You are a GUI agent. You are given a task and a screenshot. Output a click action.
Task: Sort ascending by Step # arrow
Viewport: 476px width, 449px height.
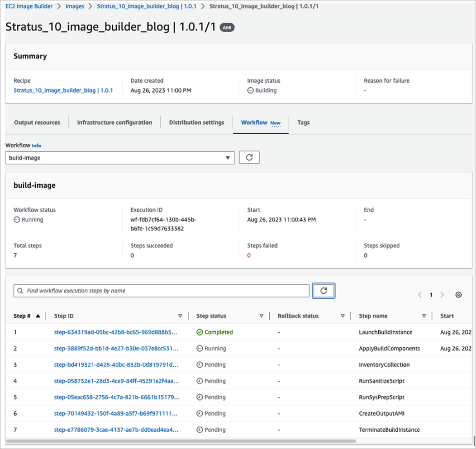38,316
